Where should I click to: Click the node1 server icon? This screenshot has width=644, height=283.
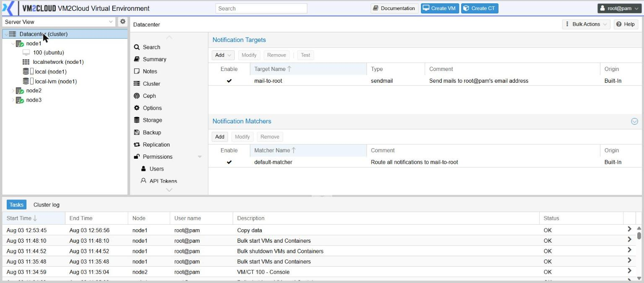[20, 44]
